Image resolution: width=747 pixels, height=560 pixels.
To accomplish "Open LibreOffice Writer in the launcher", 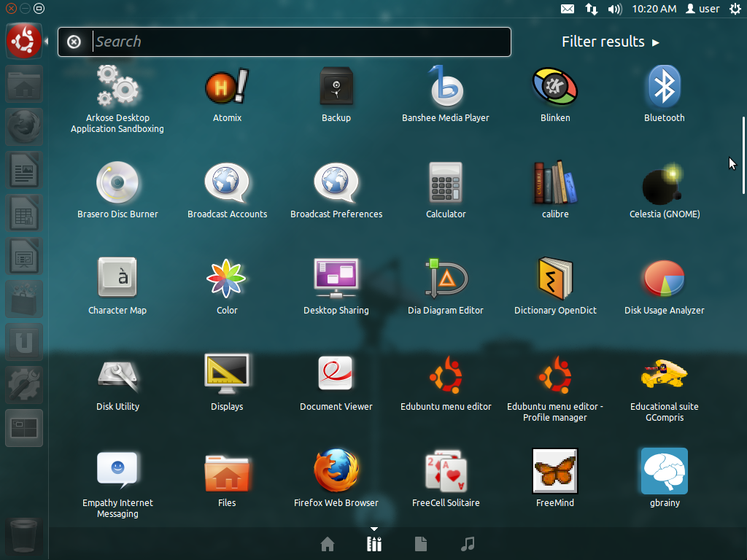I will [24, 170].
